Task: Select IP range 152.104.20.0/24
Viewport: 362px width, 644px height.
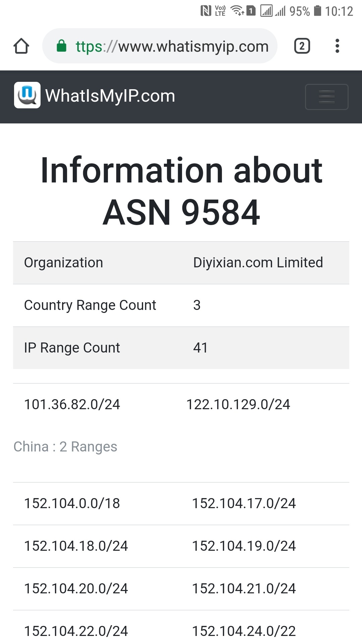Action: coord(76,589)
